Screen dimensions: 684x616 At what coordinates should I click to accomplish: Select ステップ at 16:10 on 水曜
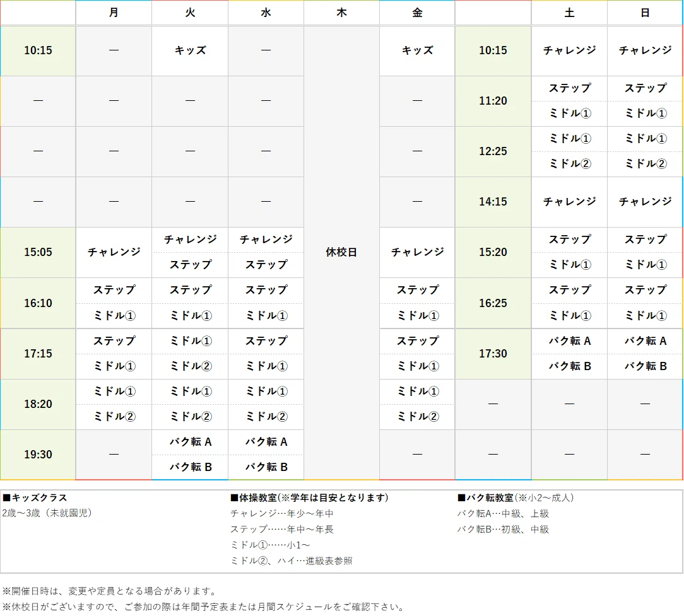pos(265,291)
